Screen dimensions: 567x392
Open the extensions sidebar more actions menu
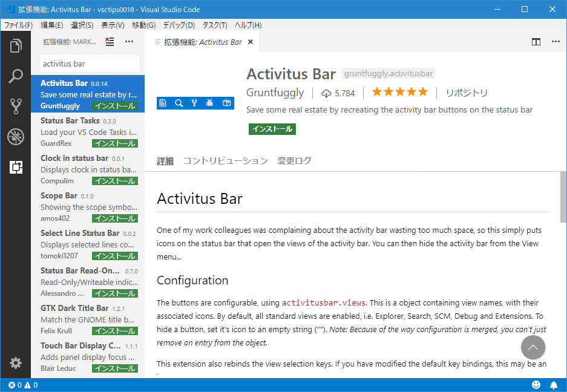tap(129, 42)
